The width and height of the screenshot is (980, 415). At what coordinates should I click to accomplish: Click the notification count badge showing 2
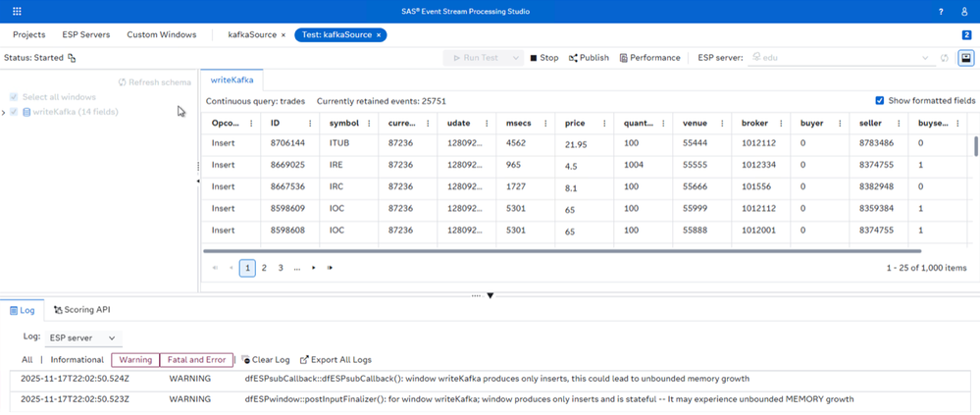tap(966, 35)
